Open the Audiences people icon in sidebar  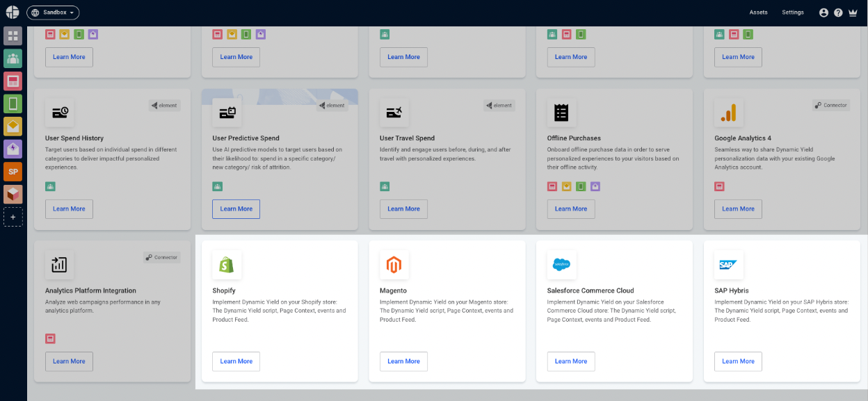click(13, 58)
